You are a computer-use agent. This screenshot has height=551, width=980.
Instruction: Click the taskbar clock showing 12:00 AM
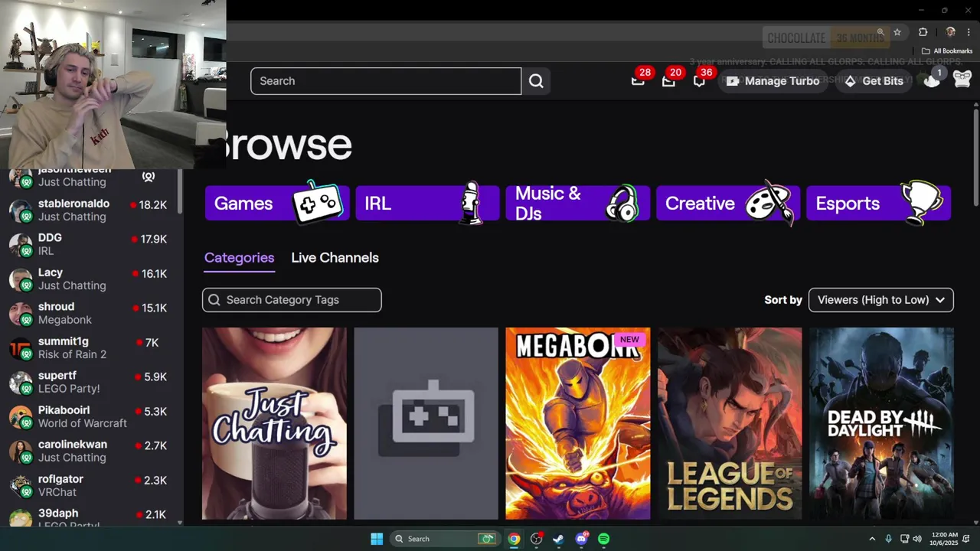click(945, 539)
